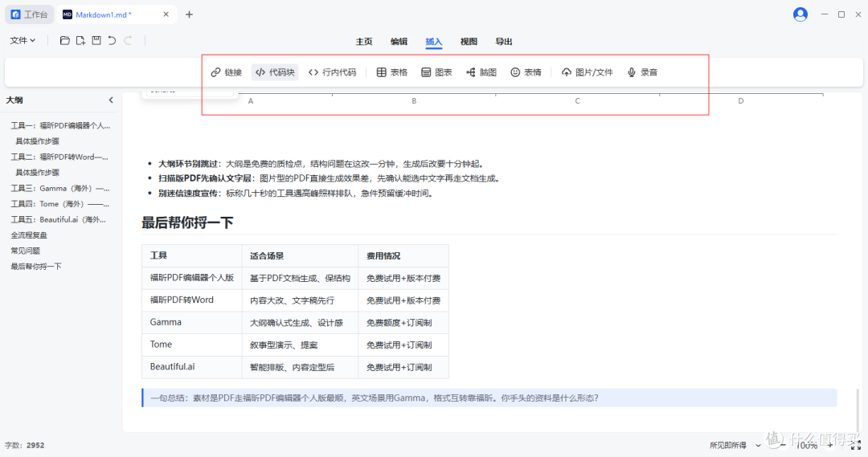Viewport: 868px width, 457px height.
Task: Jump to outline item 最后帮你捋一下
Action: 36,266
